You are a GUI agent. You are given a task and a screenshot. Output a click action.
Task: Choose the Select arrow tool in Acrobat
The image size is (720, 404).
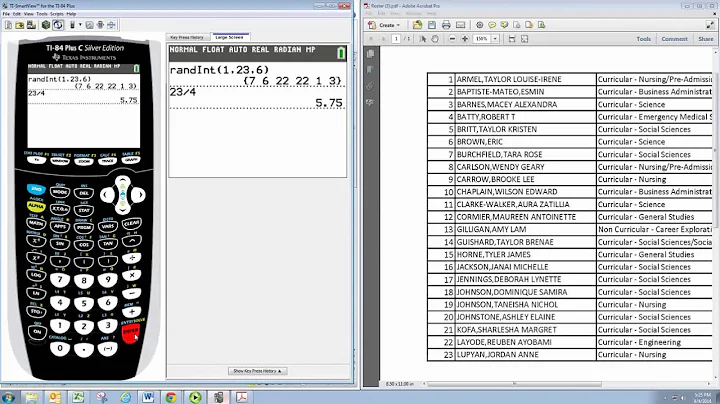click(423, 39)
